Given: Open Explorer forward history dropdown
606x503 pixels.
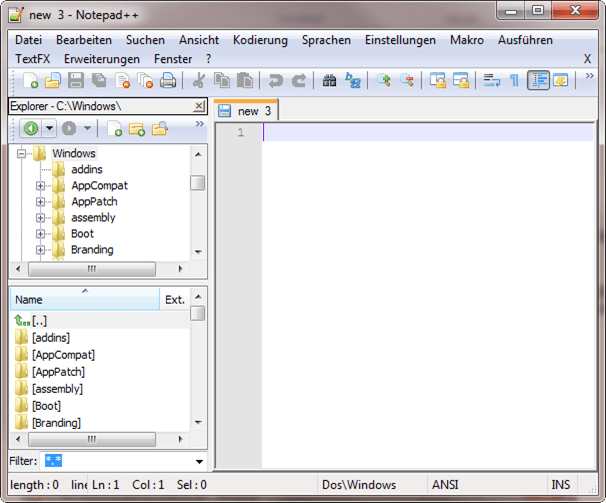Looking at the screenshot, I should click(x=87, y=128).
